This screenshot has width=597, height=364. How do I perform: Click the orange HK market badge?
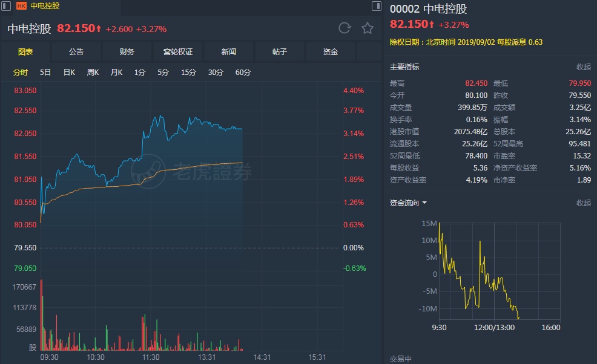(x=21, y=6)
